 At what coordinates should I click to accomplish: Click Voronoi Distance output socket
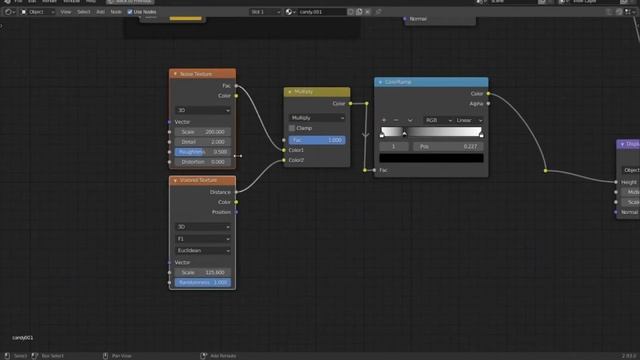click(236, 192)
